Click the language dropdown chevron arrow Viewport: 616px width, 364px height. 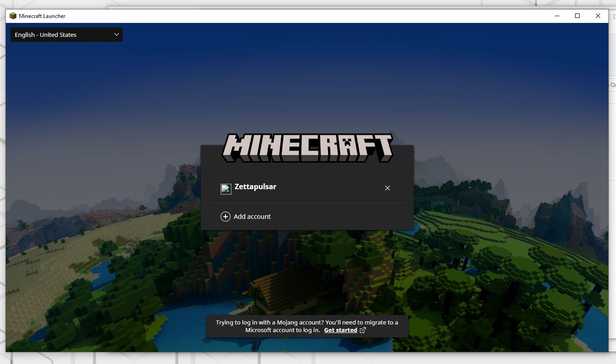(116, 35)
